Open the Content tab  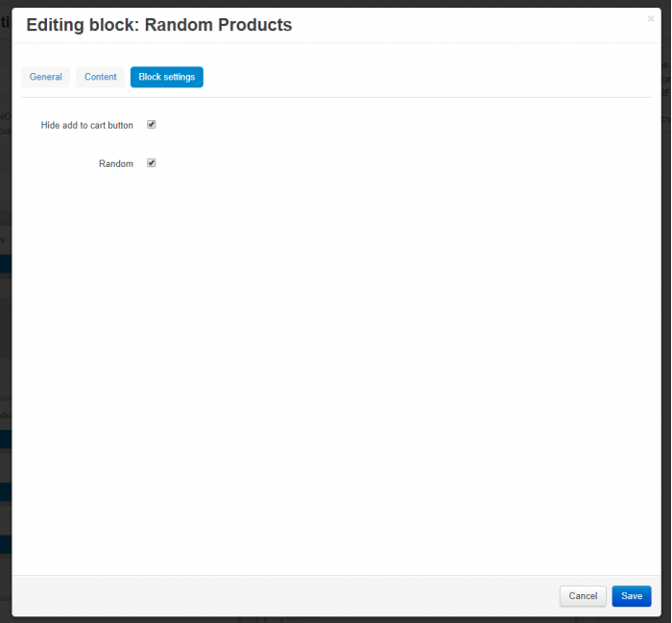coord(100,77)
